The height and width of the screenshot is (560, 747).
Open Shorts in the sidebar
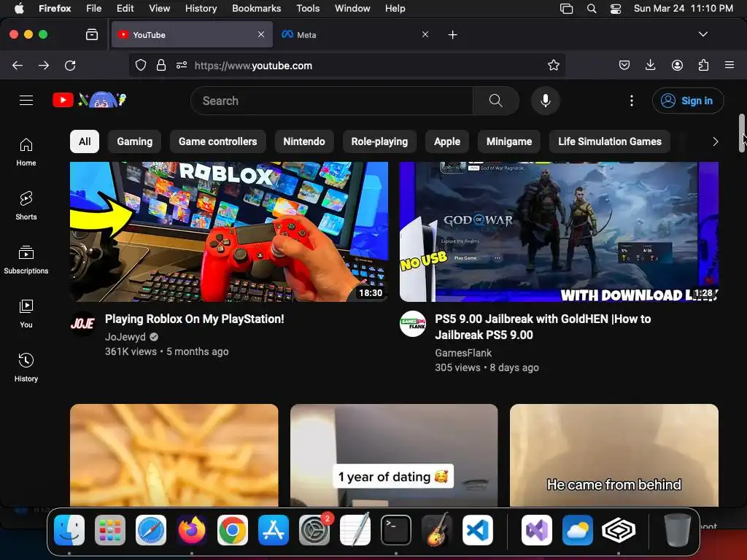[26, 206]
